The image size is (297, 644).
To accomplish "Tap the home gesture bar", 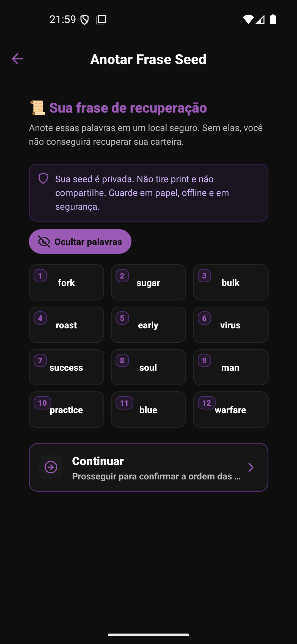I will coord(148,635).
